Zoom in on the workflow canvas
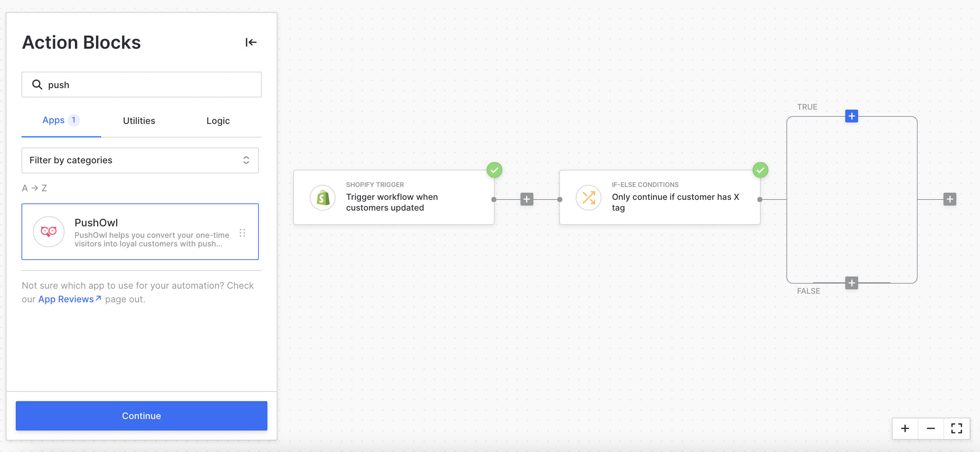 [905, 428]
